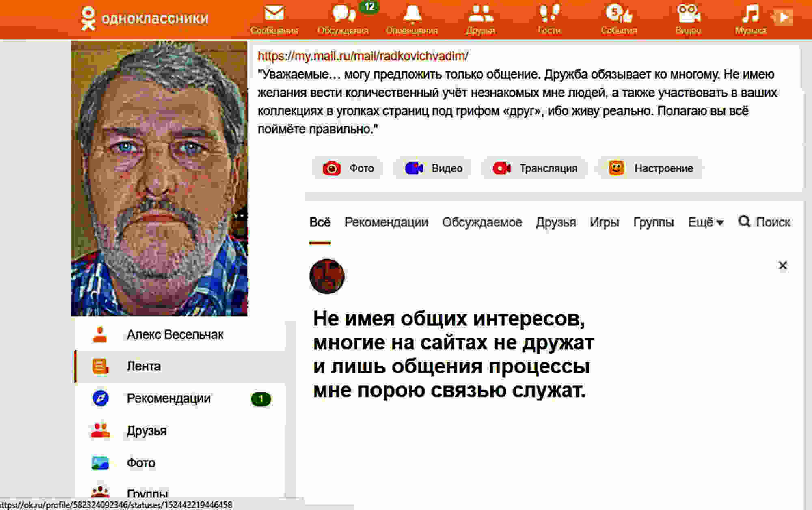This screenshot has width=812, height=510.
Task: Switch to Группы feed tab
Action: 653,222
